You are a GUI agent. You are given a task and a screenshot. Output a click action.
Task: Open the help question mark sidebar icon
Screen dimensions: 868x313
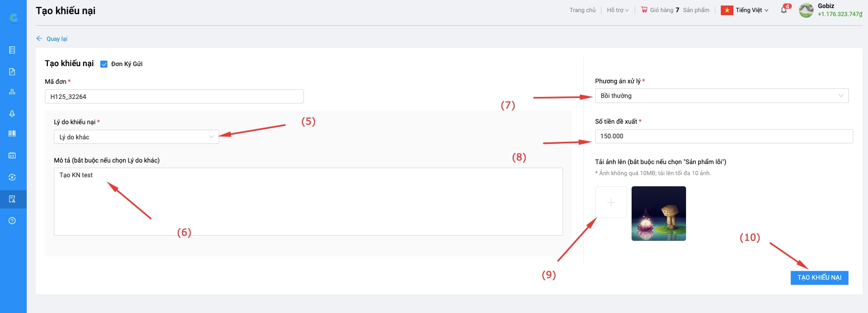pos(12,221)
